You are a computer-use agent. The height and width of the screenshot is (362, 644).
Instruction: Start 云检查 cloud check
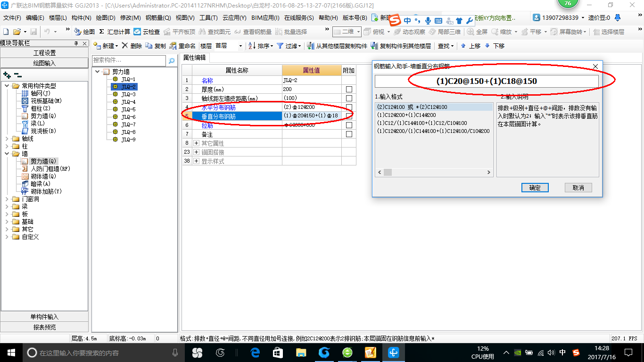[147, 32]
